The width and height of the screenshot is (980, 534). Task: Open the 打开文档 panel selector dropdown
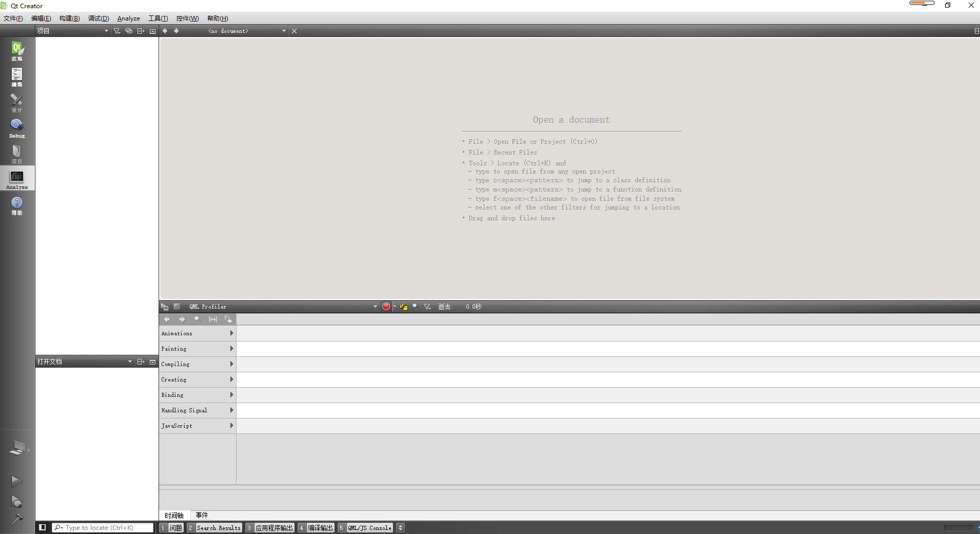pyautogui.click(x=85, y=361)
